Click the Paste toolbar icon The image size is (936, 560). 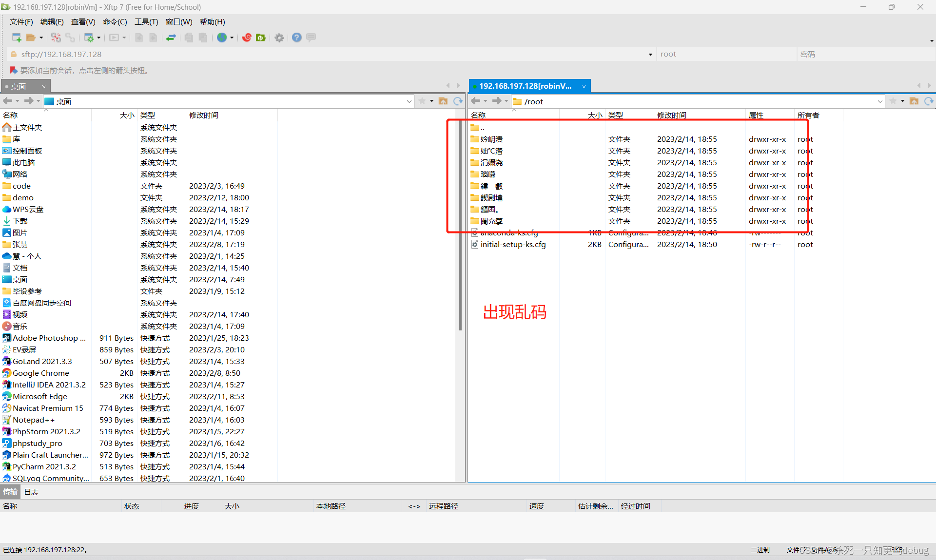203,38
